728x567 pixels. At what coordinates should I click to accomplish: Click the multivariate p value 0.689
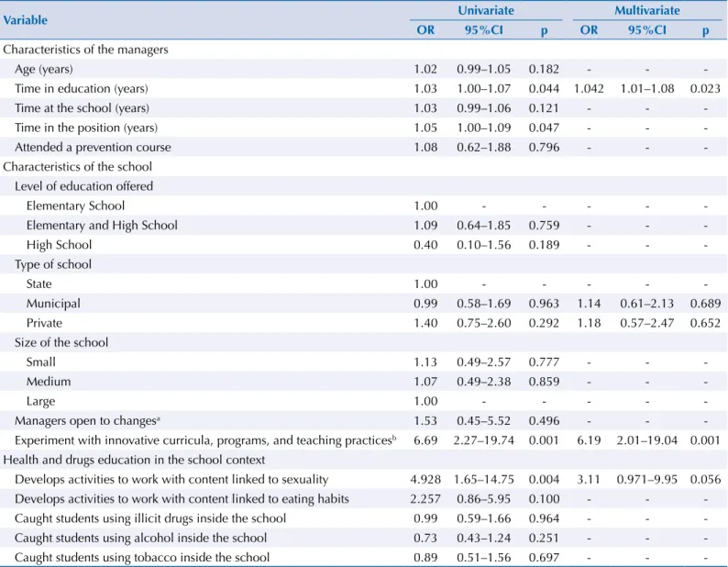(x=705, y=304)
